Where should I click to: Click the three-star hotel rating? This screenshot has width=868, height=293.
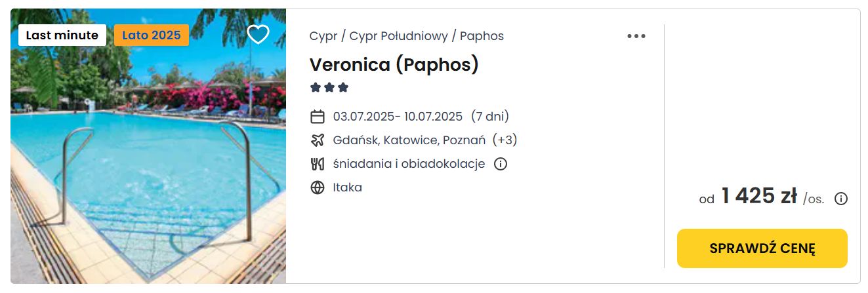[329, 87]
